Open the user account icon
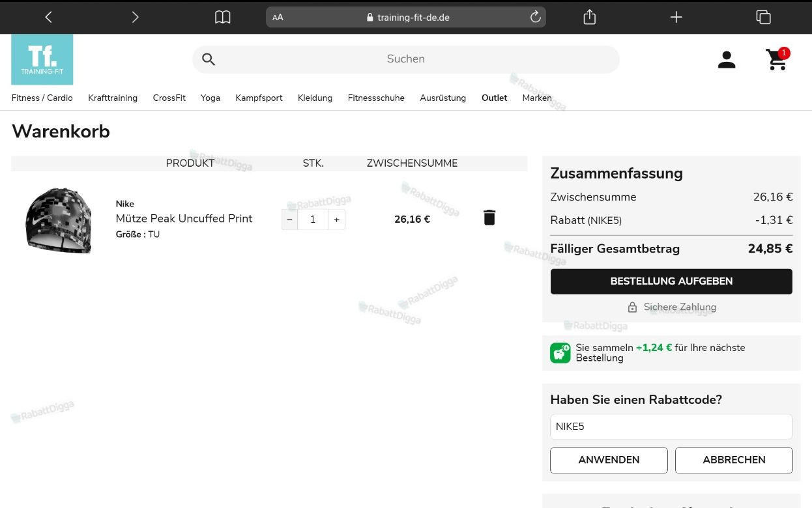 point(727,59)
